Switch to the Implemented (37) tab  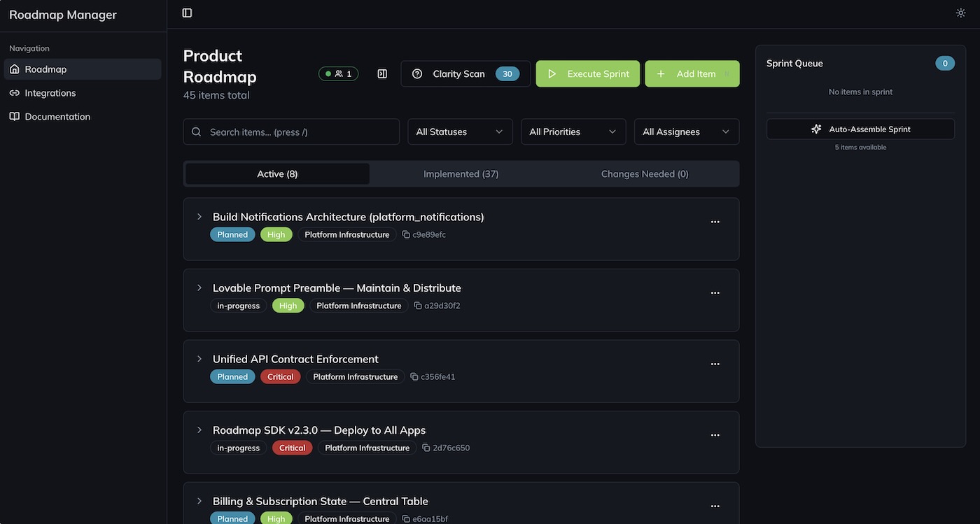(x=461, y=174)
